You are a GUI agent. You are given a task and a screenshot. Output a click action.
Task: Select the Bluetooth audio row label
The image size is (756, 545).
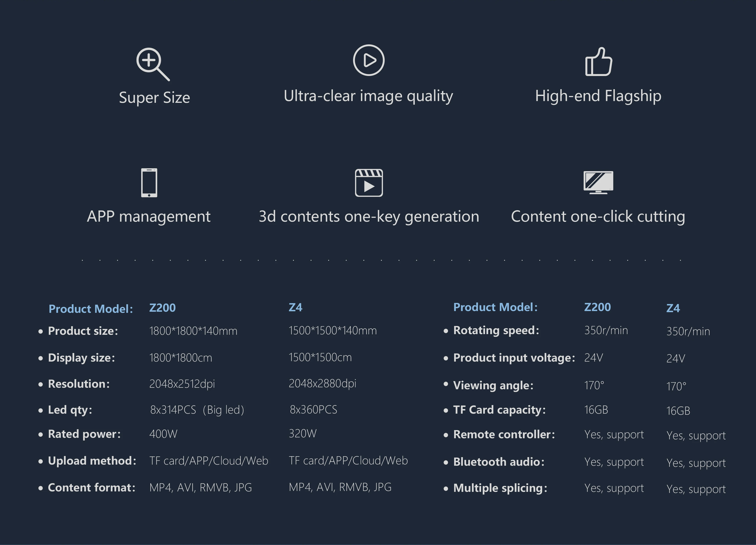click(x=499, y=462)
